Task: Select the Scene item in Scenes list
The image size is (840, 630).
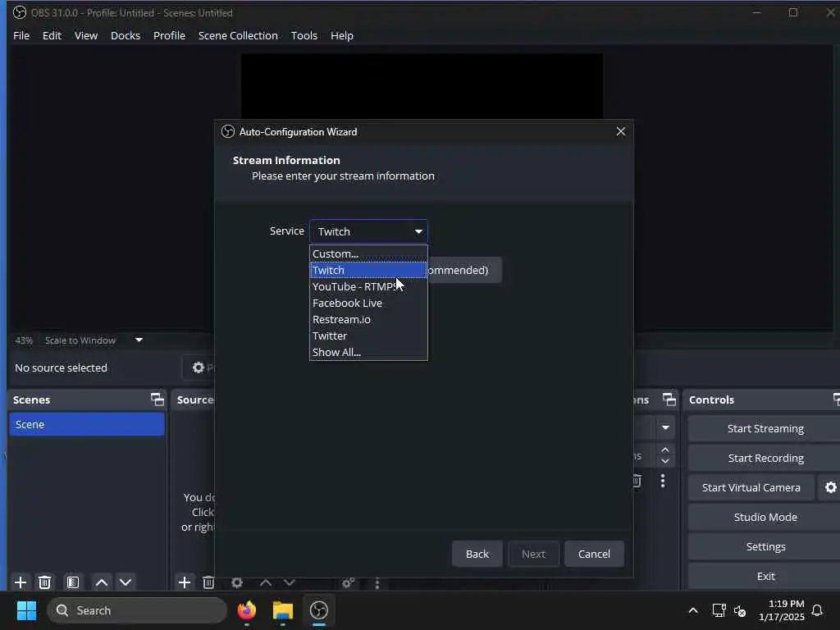Action: (87, 424)
